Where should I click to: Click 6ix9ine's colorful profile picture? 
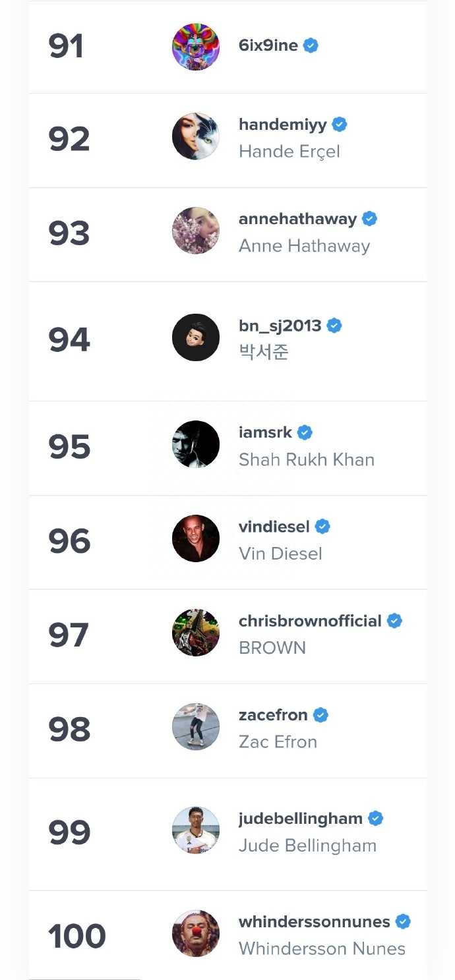(196, 47)
